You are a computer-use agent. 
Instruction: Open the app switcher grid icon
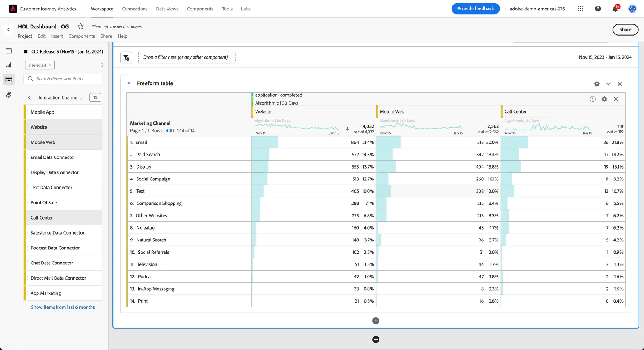[580, 9]
